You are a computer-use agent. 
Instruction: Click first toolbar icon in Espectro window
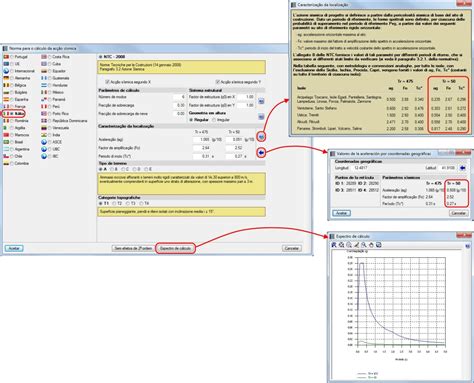pos(334,245)
